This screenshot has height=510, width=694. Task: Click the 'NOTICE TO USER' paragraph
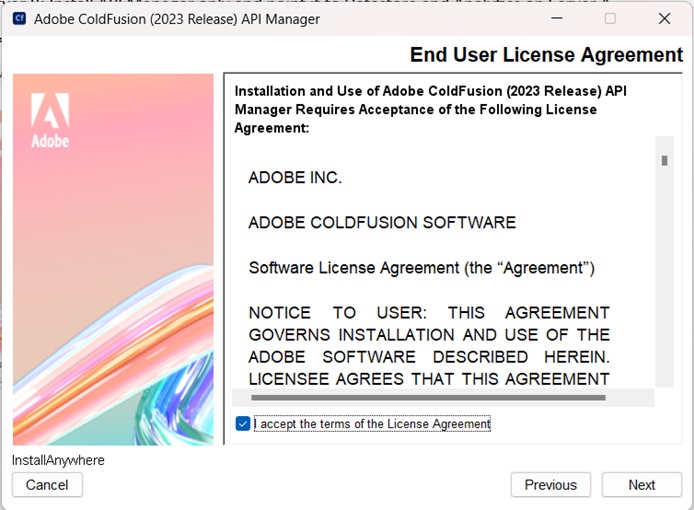tap(428, 345)
